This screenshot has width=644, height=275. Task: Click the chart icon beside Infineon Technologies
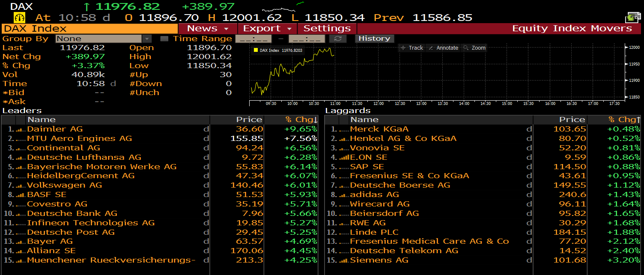[21, 223]
